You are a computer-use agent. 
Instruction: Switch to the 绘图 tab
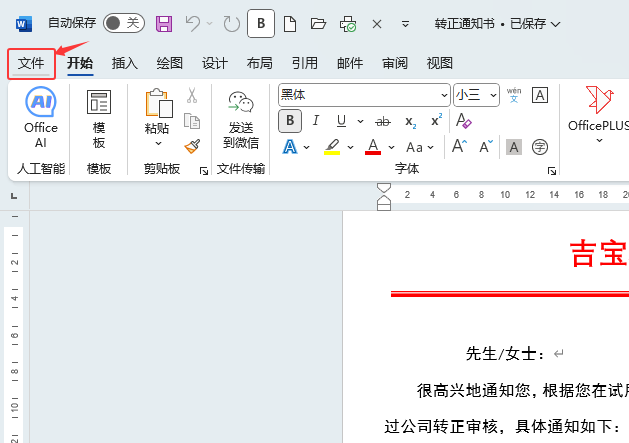pos(170,63)
